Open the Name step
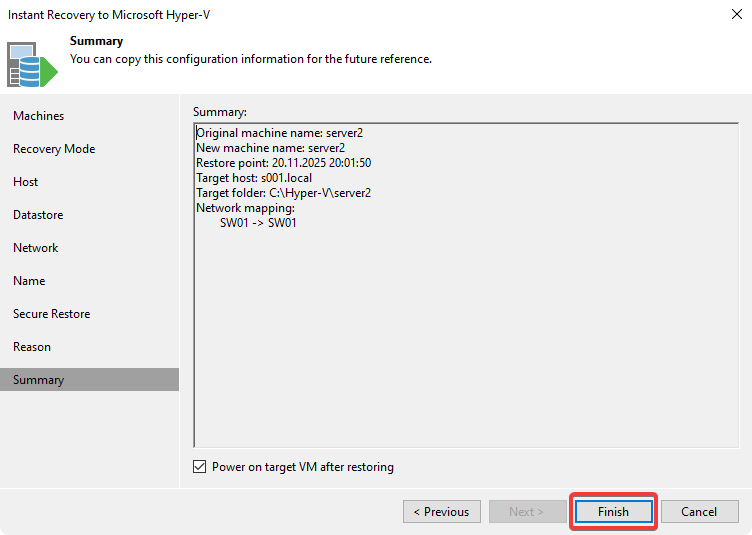 29,281
